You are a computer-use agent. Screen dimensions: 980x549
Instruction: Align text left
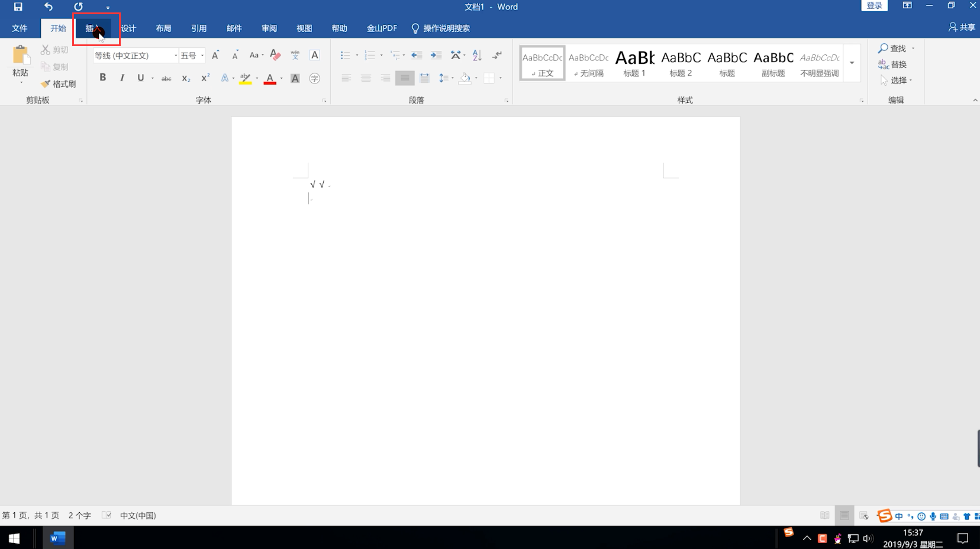click(346, 78)
